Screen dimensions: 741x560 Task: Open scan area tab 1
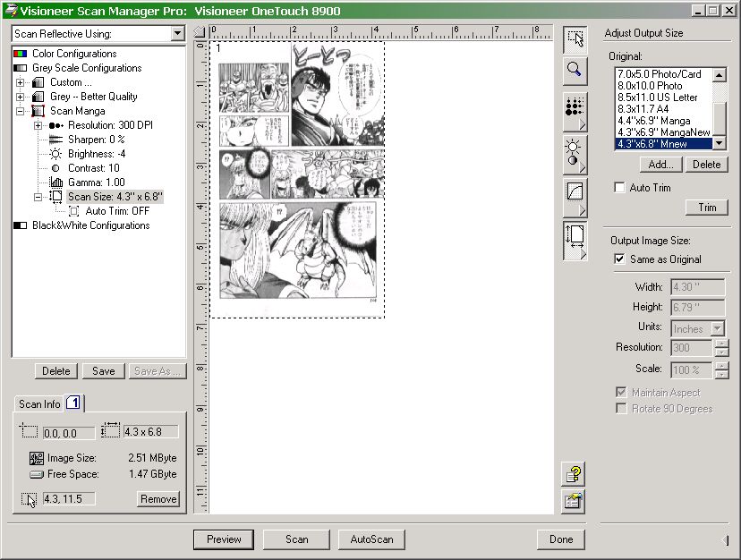pyautogui.click(x=73, y=403)
